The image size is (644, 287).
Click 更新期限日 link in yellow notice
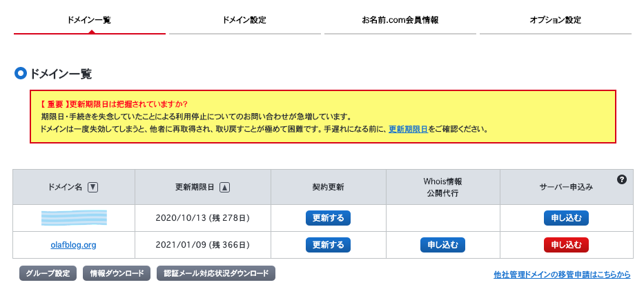[x=408, y=129]
